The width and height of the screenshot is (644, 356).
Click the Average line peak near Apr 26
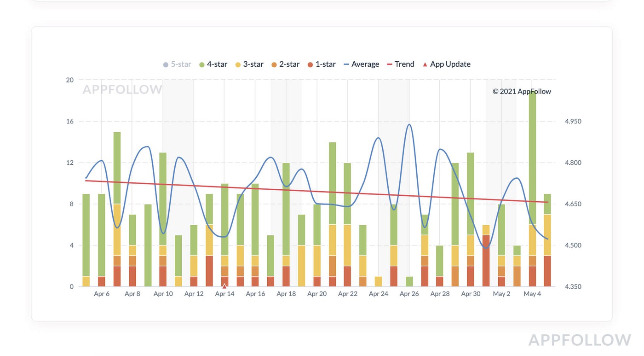tap(408, 124)
